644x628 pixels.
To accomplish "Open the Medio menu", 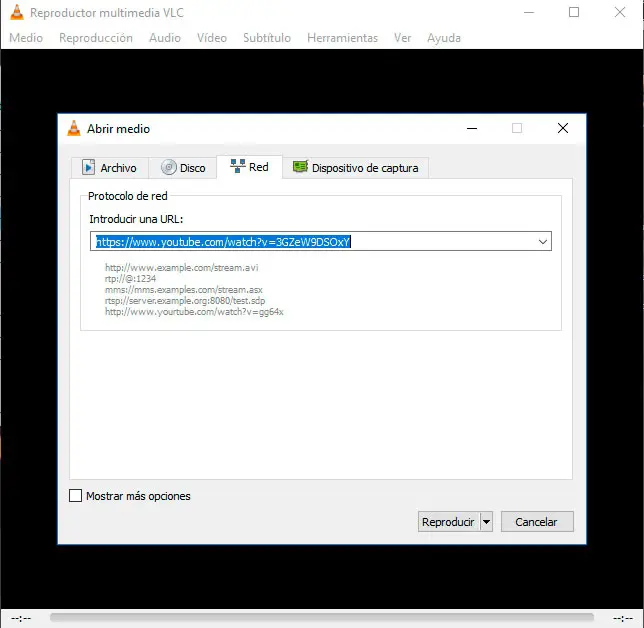I will tap(26, 38).
